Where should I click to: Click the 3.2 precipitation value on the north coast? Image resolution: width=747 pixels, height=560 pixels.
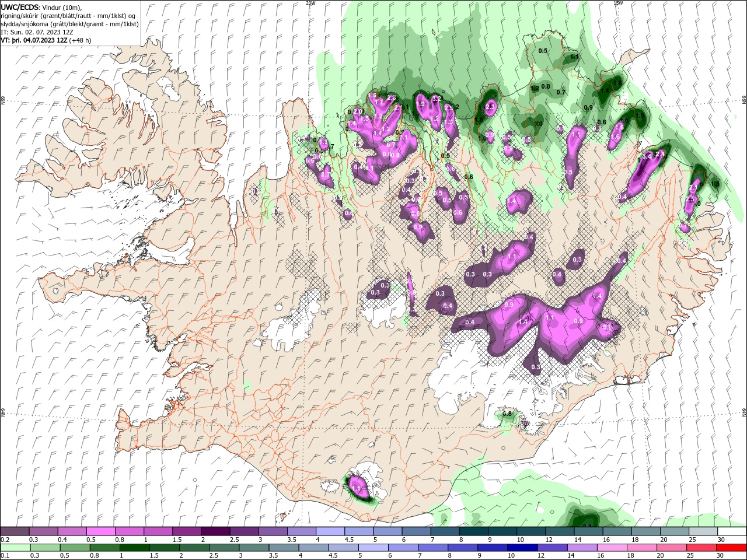pos(436,99)
